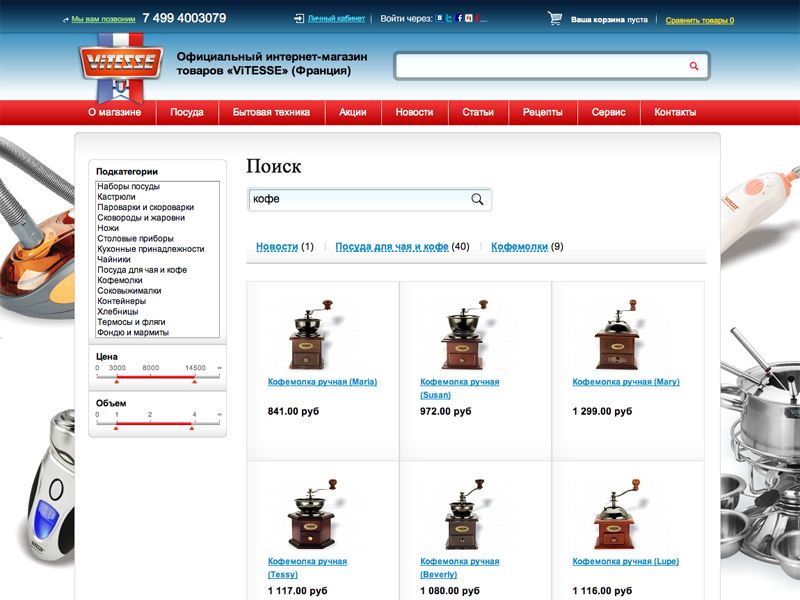Open the Кофемолка ручная (Beverly) product link
Screen dimensions: 800x600
pyautogui.click(x=460, y=568)
